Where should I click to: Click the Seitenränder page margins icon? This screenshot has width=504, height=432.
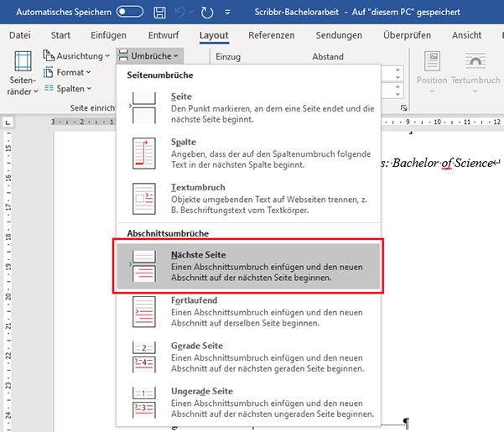(23, 61)
